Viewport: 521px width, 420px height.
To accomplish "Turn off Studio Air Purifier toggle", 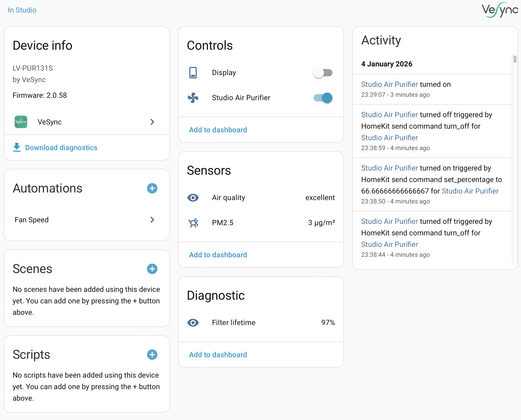I will [x=323, y=98].
